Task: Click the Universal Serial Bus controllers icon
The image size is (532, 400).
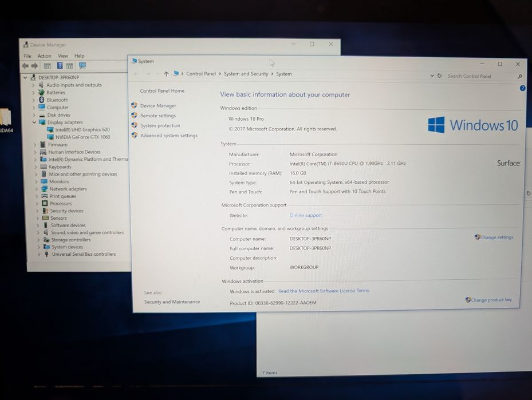Action: click(46, 254)
